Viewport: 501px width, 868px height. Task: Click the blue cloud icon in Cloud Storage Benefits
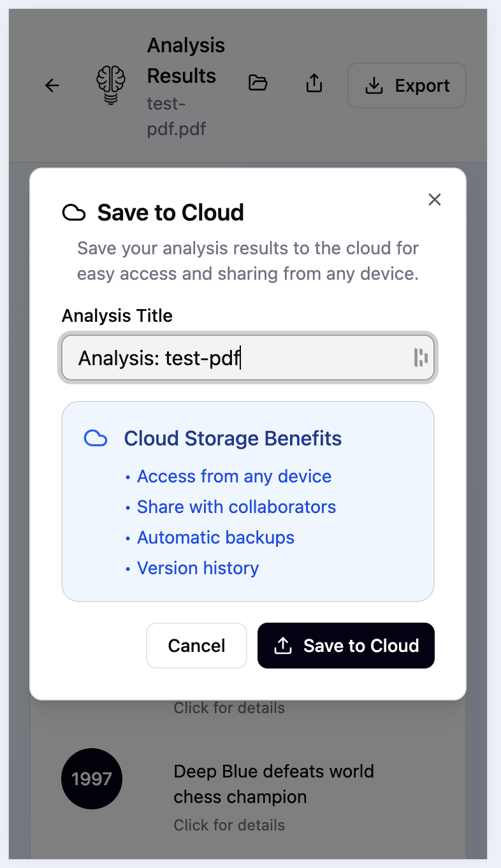coord(96,438)
